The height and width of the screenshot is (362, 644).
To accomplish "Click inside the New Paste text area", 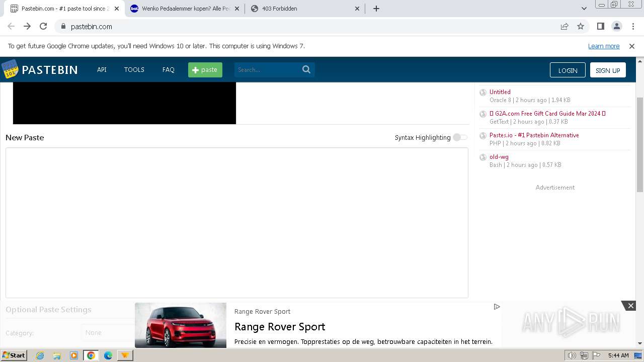I will (x=237, y=223).
